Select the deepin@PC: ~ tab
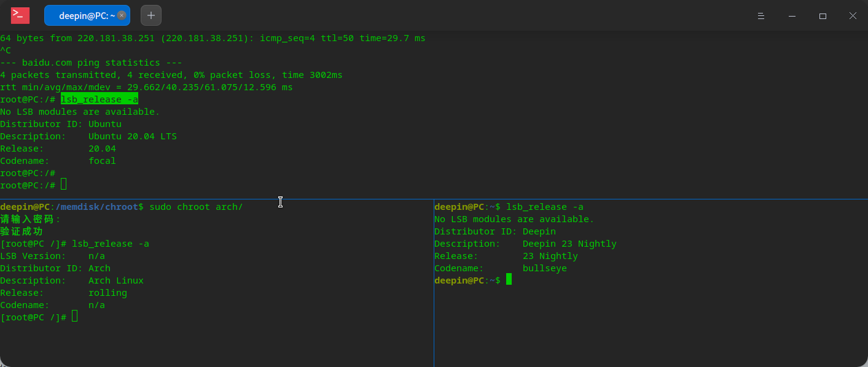 (x=87, y=15)
